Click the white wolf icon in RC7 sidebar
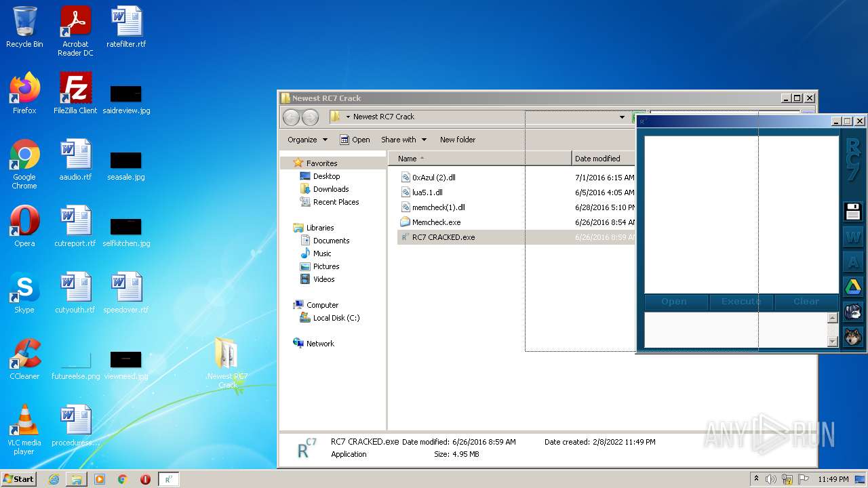 (x=852, y=312)
